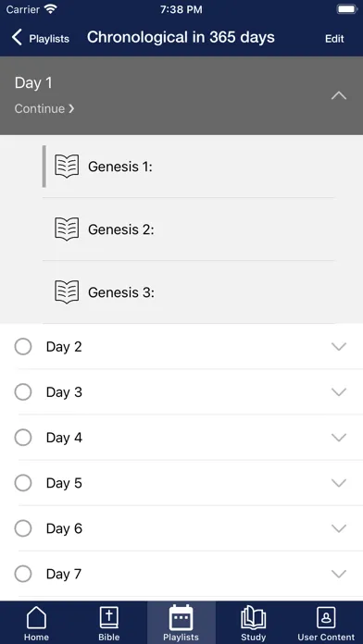Viewport: 363px width, 644px height.
Task: Select the Playlists calendar icon
Action: 181,617
